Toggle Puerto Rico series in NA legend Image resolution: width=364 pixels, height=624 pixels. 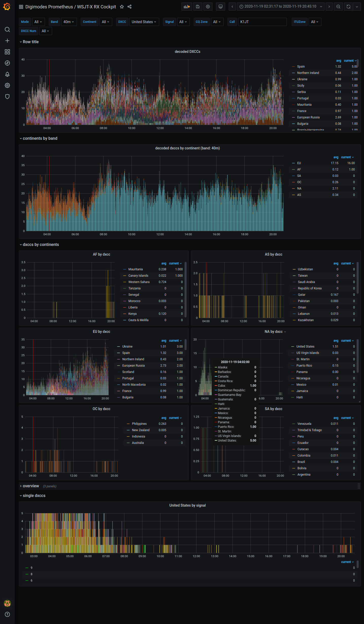[x=304, y=366]
